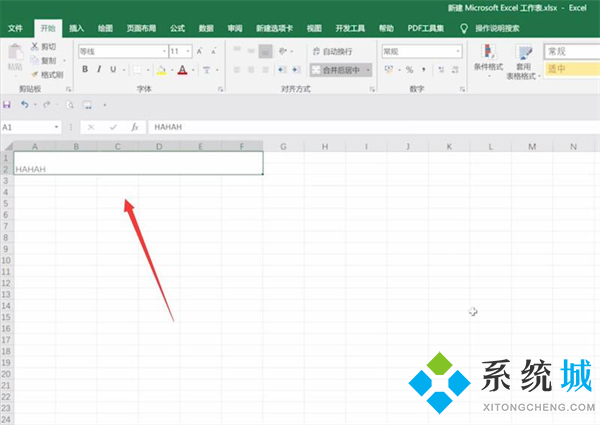Apply the yellow Neutral (适中) cell style
Screen dimensions: 600x425
[x=572, y=69]
